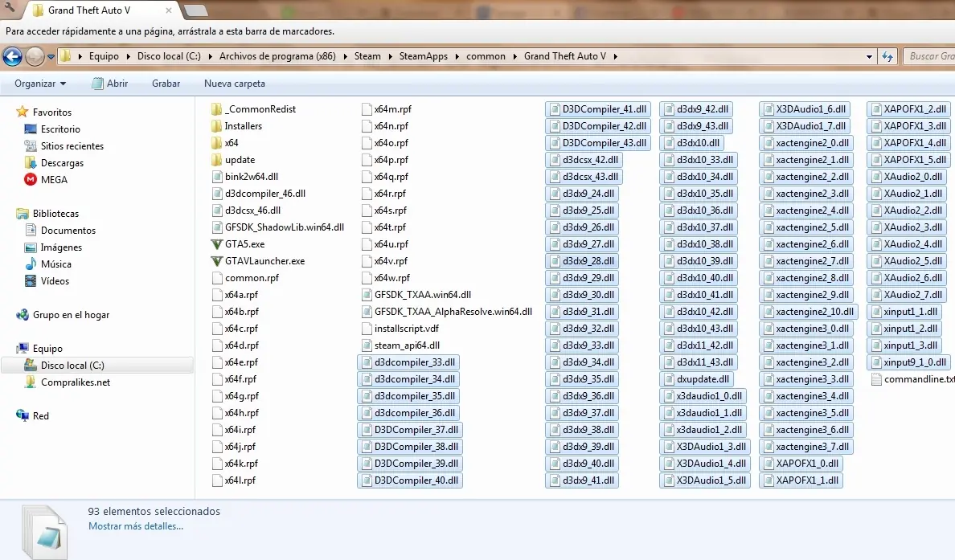Click Grabar in the toolbar

tap(166, 84)
